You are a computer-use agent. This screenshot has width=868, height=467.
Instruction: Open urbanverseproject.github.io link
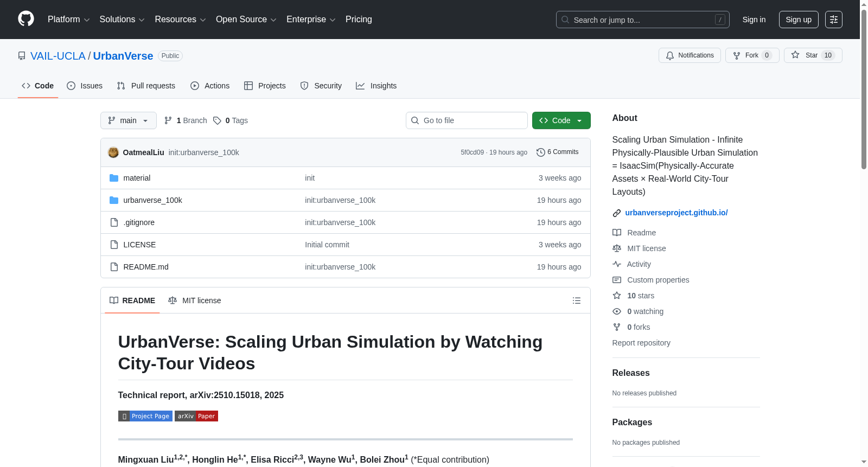676,213
